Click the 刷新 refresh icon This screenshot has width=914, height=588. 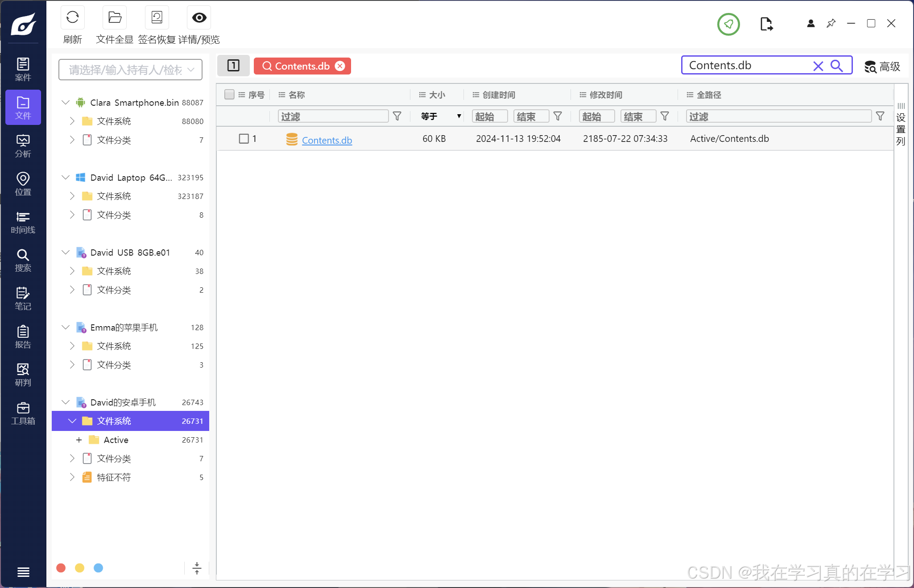pos(72,18)
